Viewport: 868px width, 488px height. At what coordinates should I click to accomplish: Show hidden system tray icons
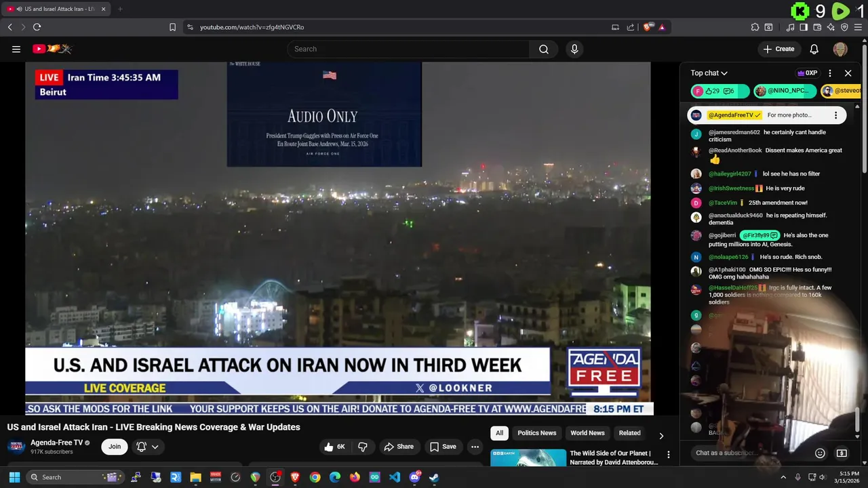click(x=783, y=477)
